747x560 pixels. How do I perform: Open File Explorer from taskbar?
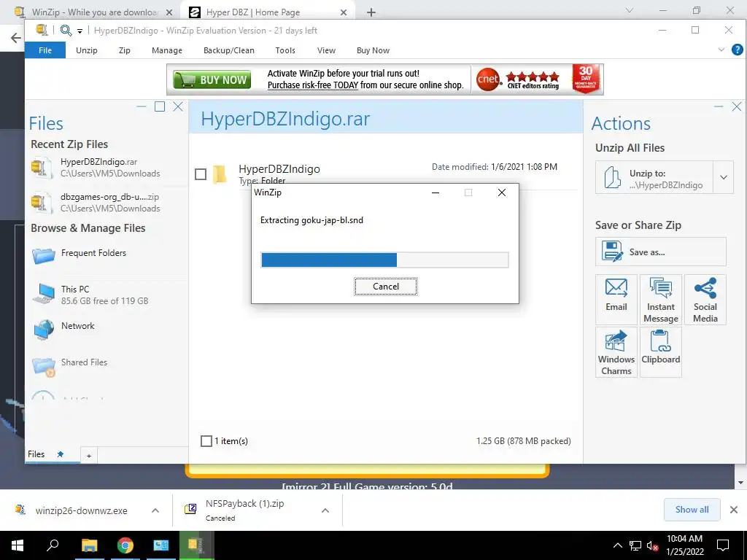click(x=89, y=545)
